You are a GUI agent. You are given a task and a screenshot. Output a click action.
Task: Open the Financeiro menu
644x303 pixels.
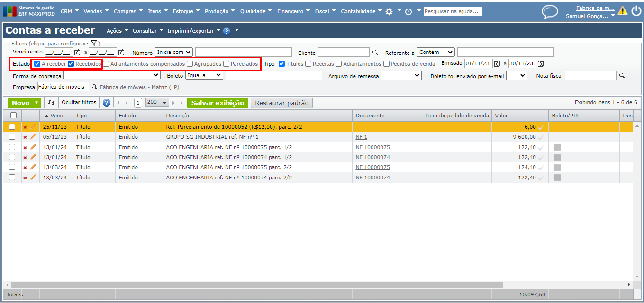[x=293, y=11]
